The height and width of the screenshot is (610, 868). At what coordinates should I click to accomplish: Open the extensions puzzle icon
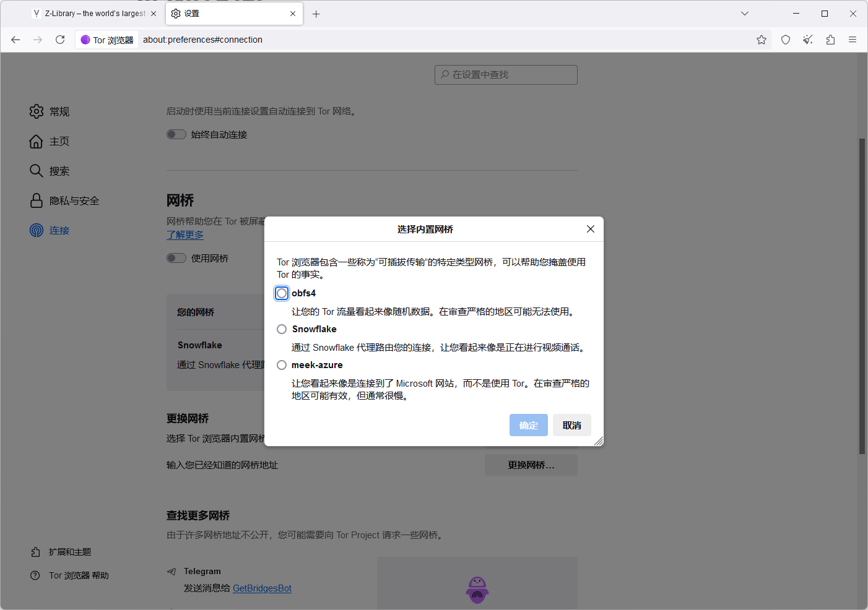click(x=830, y=40)
